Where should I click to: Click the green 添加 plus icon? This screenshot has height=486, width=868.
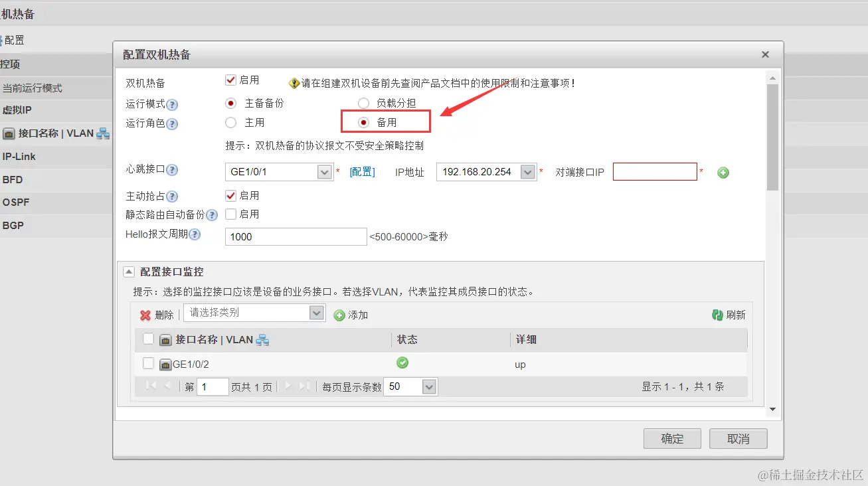pos(339,315)
